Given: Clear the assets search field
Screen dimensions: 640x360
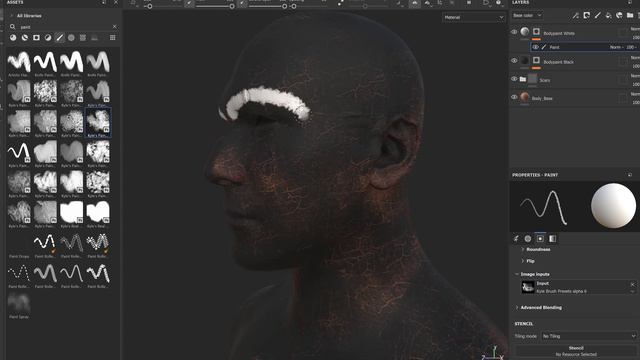Looking at the screenshot, I should pyautogui.click(x=114, y=27).
